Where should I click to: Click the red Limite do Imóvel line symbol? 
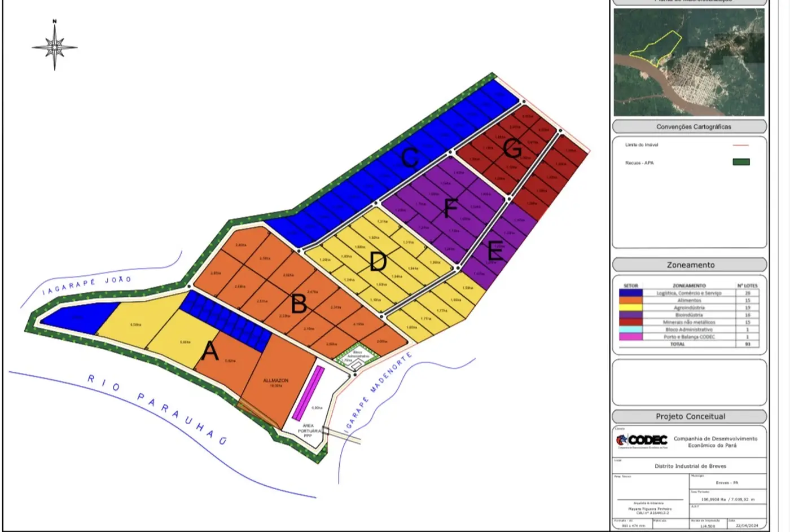pyautogui.click(x=740, y=145)
